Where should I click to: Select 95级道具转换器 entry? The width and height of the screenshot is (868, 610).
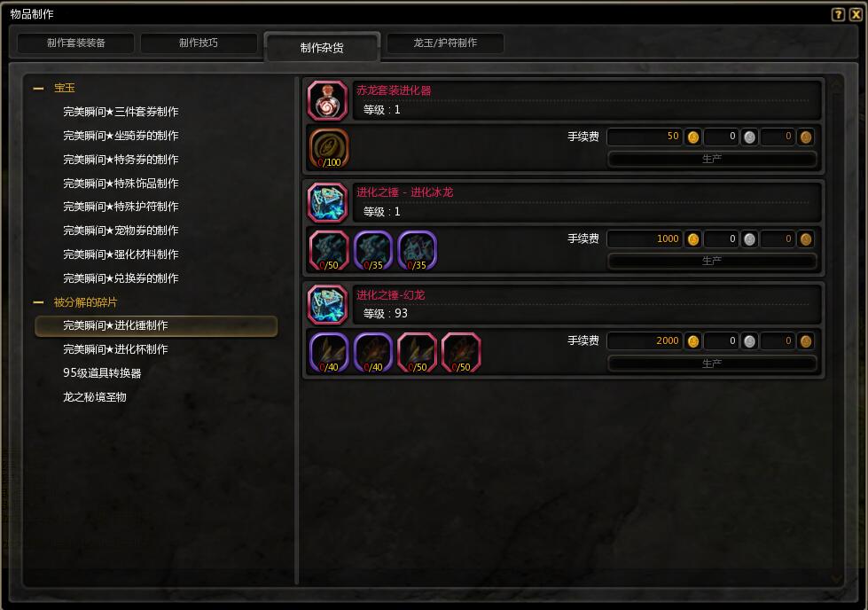tap(102, 373)
